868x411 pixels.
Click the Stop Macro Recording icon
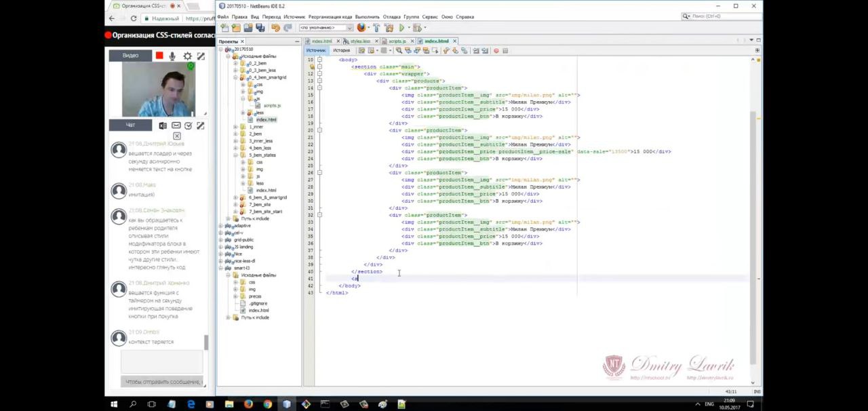pyautogui.click(x=505, y=51)
